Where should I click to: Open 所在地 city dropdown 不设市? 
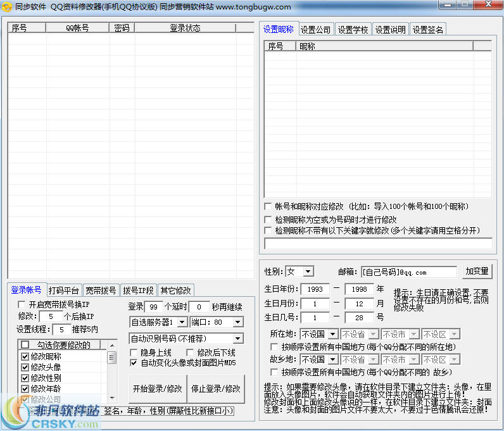point(414,334)
